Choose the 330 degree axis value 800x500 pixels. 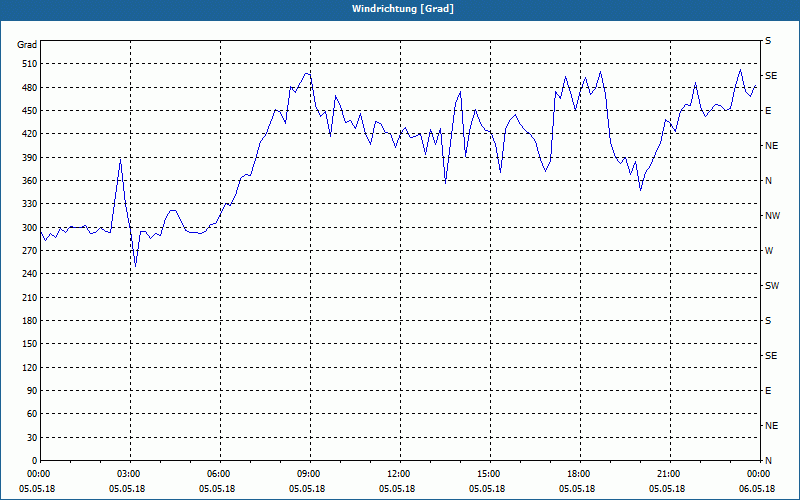[30, 204]
